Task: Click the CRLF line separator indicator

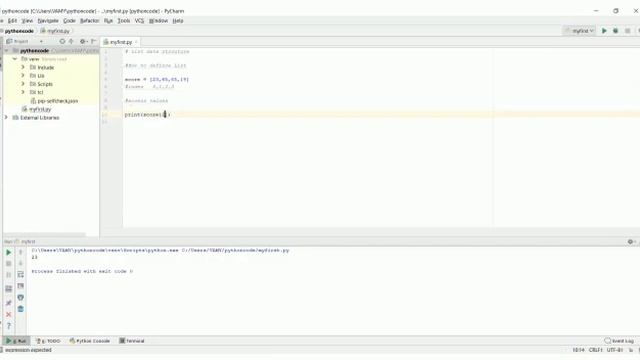Action: click(x=596, y=350)
